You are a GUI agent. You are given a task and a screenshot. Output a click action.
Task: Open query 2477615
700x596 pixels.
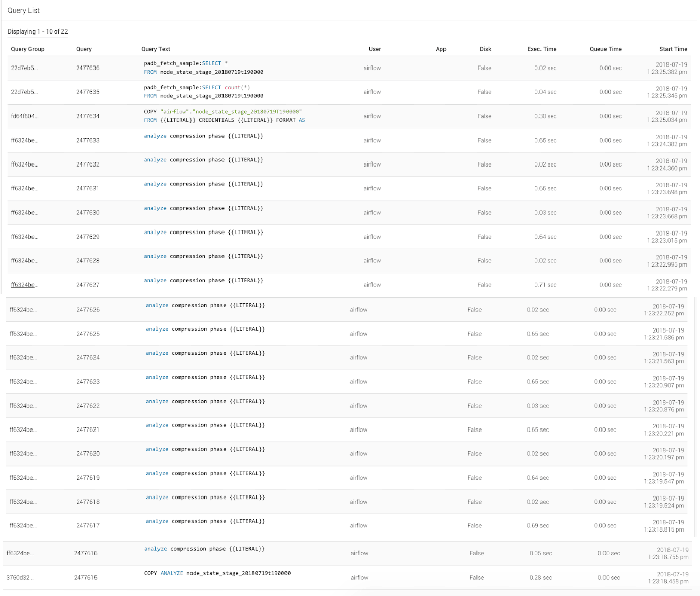coord(85,578)
